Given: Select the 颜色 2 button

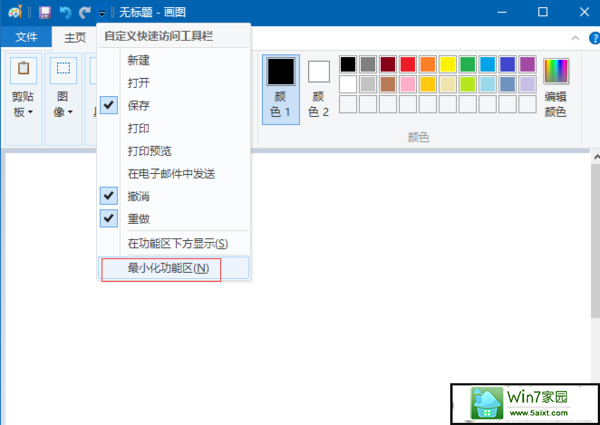Looking at the screenshot, I should coord(319,86).
